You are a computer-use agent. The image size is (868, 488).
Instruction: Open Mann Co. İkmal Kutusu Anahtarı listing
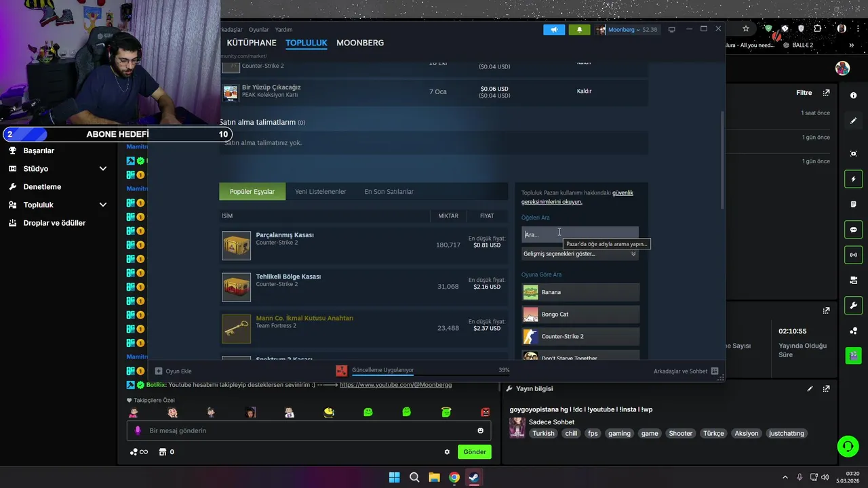pos(363,329)
